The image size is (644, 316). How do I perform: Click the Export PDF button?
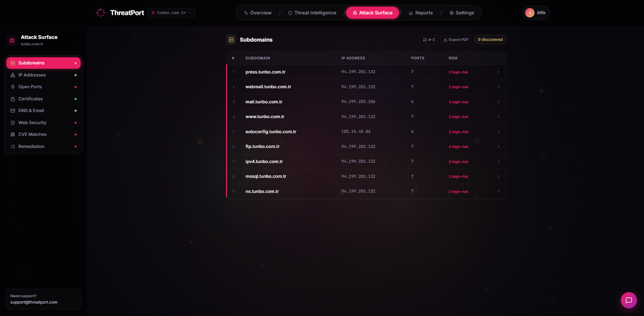(456, 40)
